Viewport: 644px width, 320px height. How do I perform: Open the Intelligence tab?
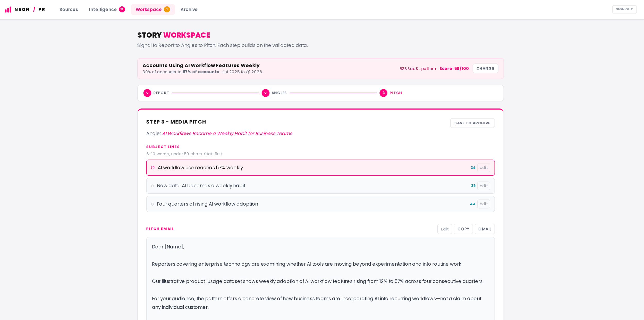107,10
